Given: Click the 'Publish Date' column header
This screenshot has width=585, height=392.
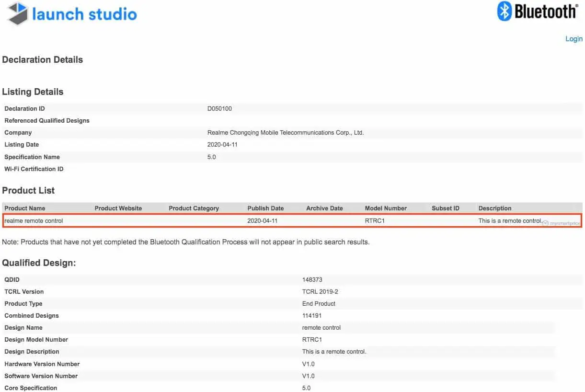Looking at the screenshot, I should coord(265,208).
